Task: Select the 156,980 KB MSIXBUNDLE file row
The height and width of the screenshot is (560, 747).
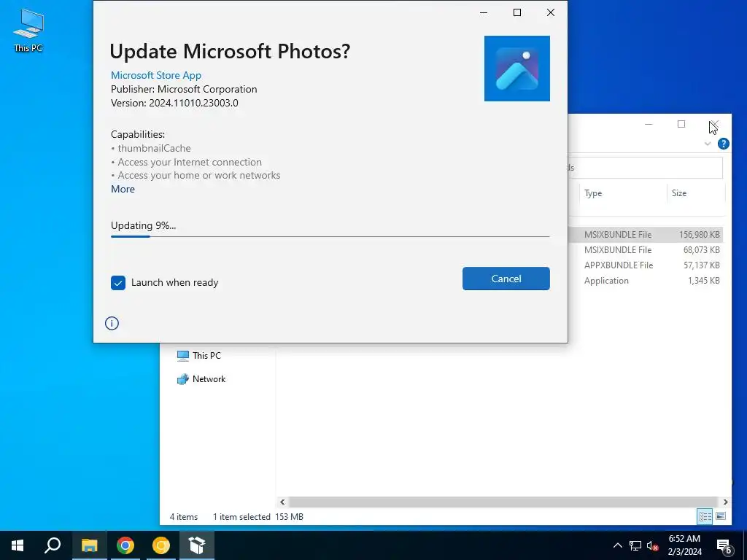Action: pos(646,234)
